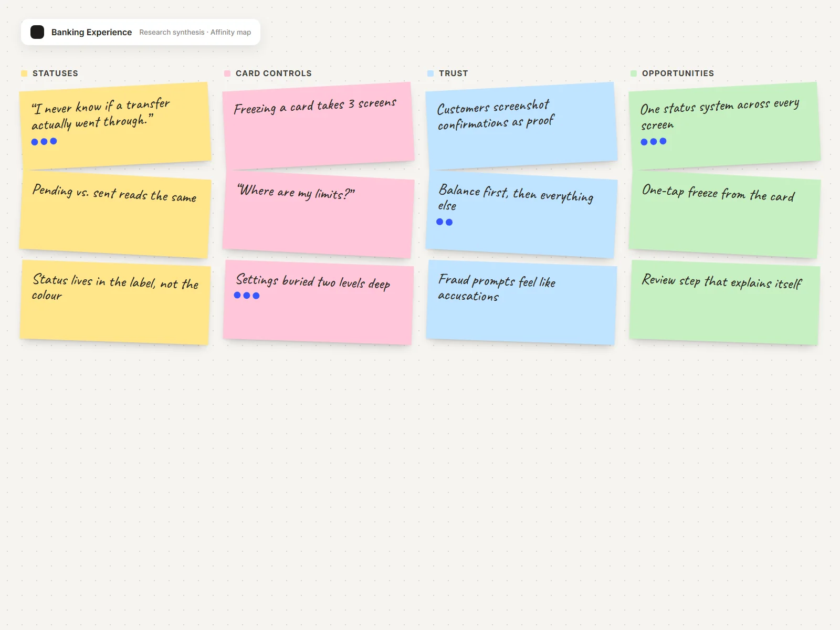Open the Banking Experience board title
The image size is (840, 630).
pyautogui.click(x=91, y=32)
